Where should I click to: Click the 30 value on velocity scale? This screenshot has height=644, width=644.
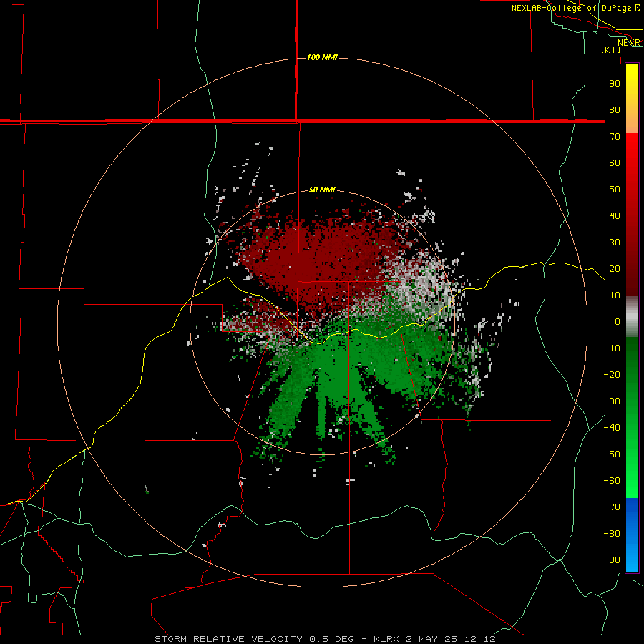tap(615, 243)
